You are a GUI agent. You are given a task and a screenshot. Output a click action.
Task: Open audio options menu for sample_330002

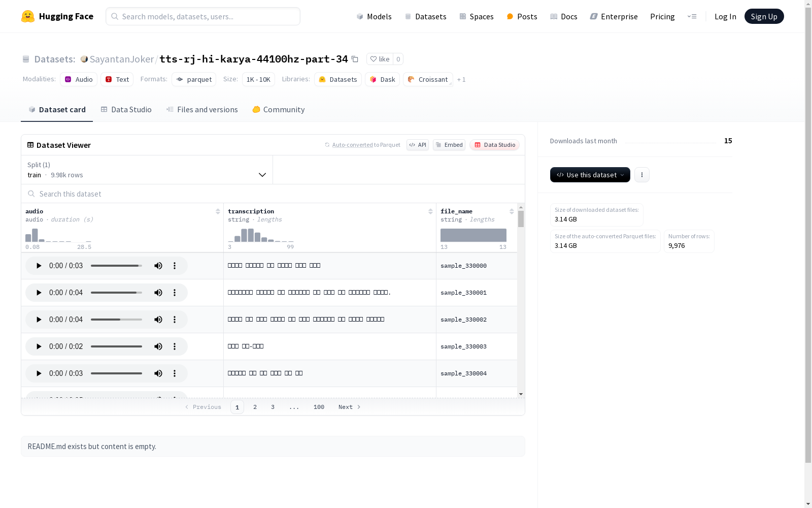[175, 320]
